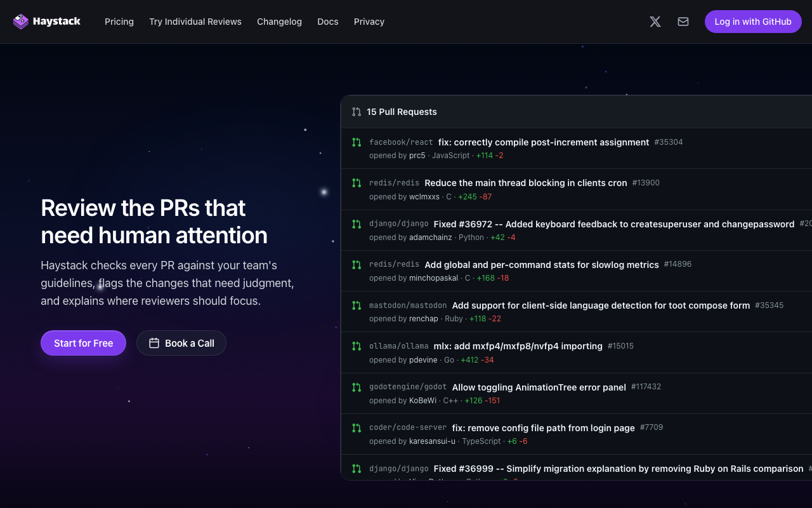Click author name karesansui-u
This screenshot has width=812, height=508.
pos(433,441)
